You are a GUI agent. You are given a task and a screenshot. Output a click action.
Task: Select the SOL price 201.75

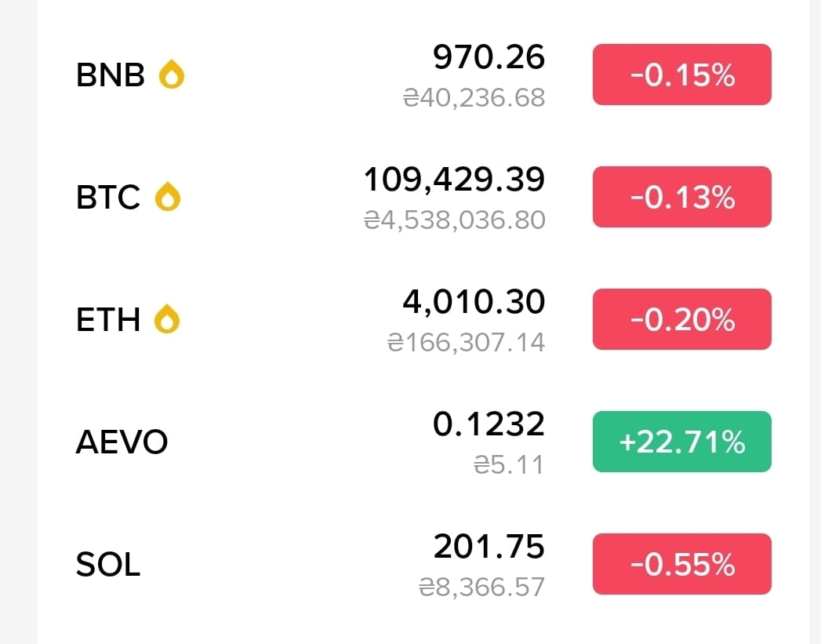click(489, 546)
